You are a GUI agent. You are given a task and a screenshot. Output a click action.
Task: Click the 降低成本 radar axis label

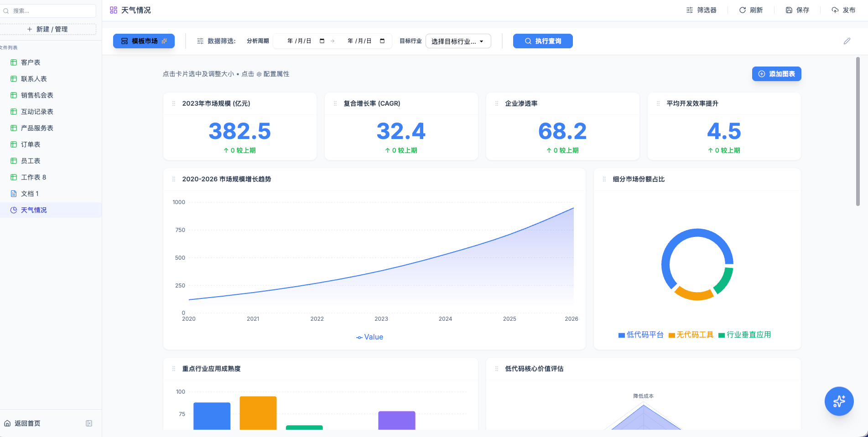click(643, 396)
